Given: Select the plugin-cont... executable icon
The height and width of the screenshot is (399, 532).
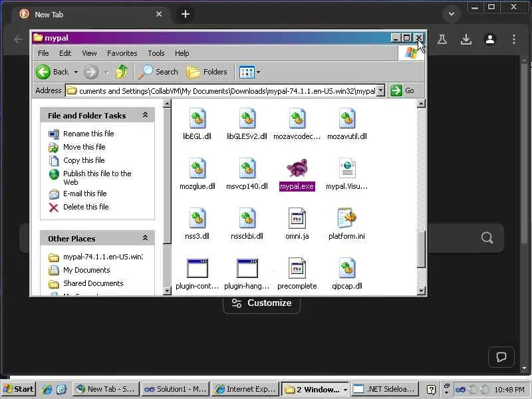Looking at the screenshot, I should pos(197,268).
